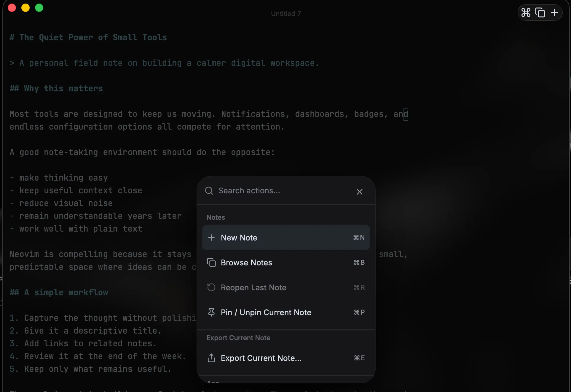
Task: Click the heading 'The Quiet Power of Small Tools'
Action: point(88,37)
